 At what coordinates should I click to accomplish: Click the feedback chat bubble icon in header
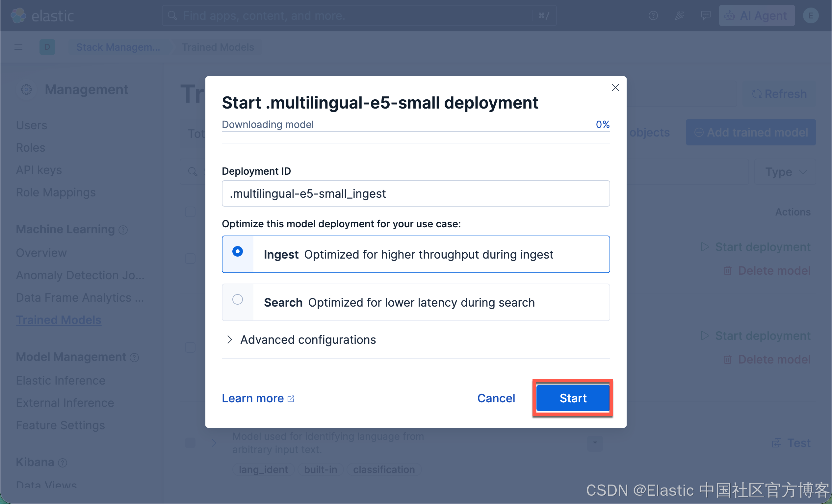(706, 15)
